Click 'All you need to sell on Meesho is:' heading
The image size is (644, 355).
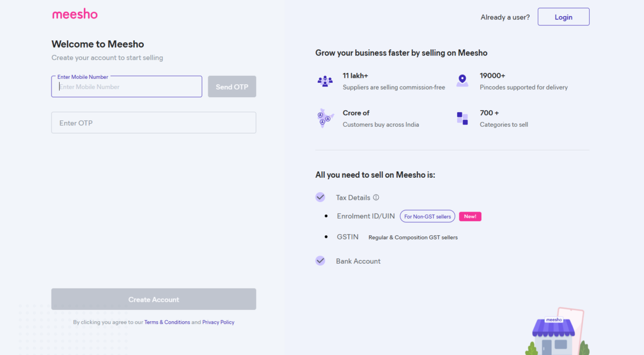pos(375,175)
